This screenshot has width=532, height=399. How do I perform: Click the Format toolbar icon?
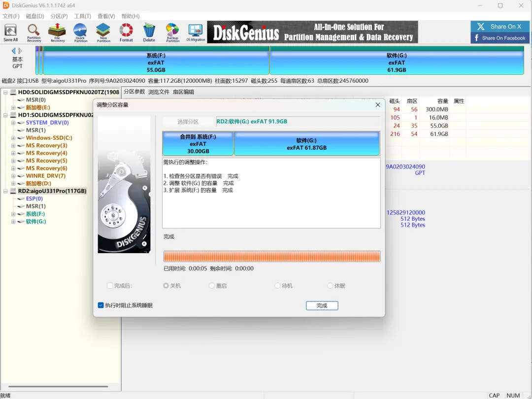point(126,33)
